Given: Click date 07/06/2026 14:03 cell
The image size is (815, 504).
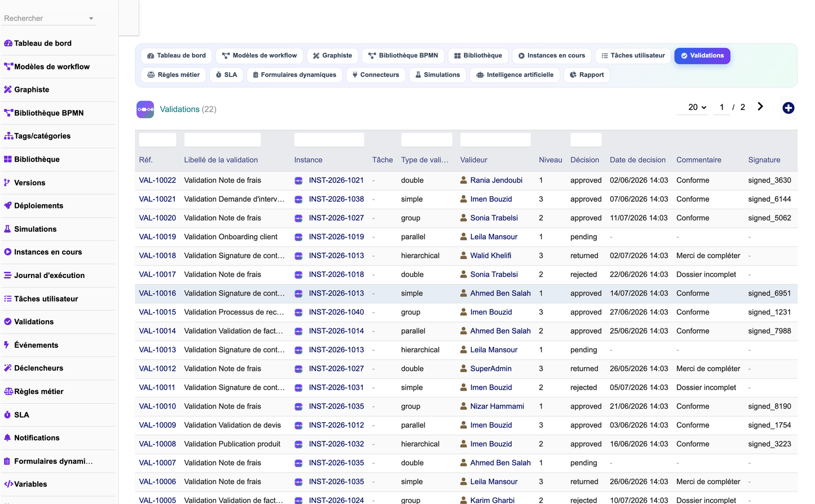Looking at the screenshot, I should click(639, 199).
